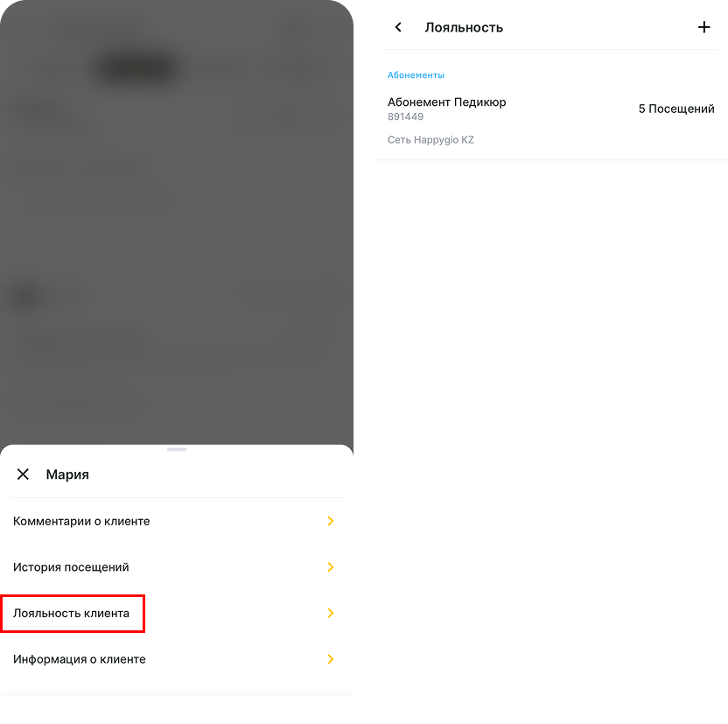
Task: Open Комментарии о клиенте
Action: [x=177, y=521]
